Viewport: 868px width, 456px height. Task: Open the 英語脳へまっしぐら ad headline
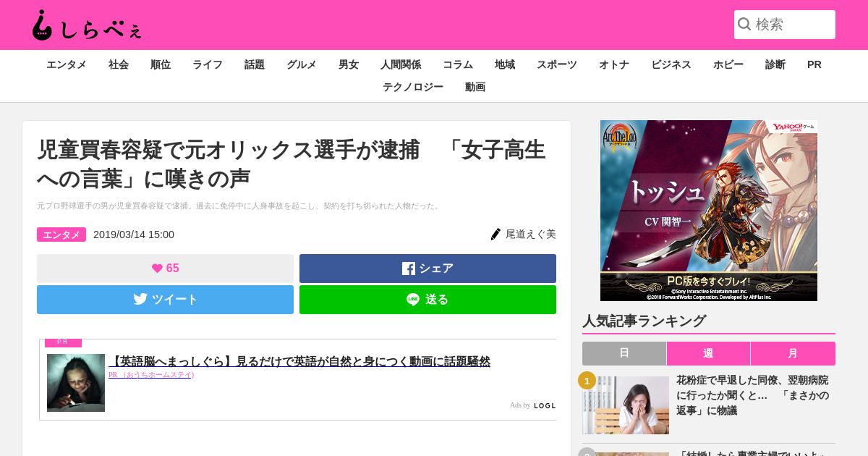point(299,361)
